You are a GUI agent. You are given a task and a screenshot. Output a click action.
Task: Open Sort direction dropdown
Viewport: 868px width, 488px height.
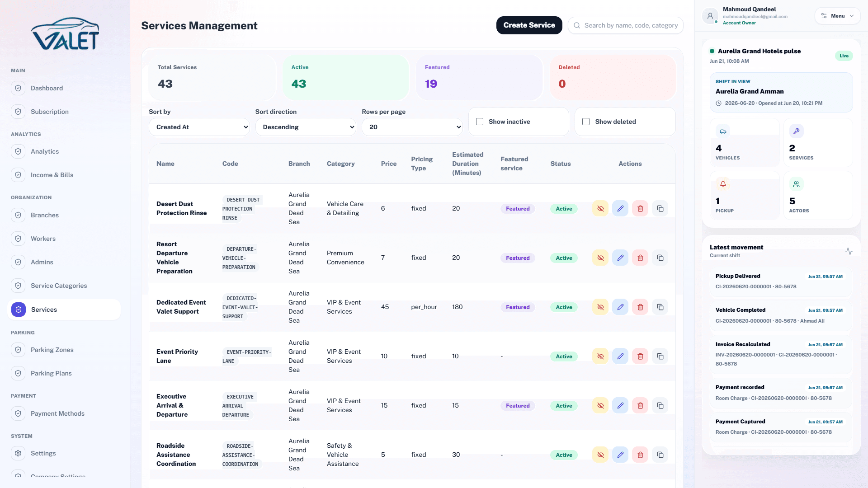[306, 127]
